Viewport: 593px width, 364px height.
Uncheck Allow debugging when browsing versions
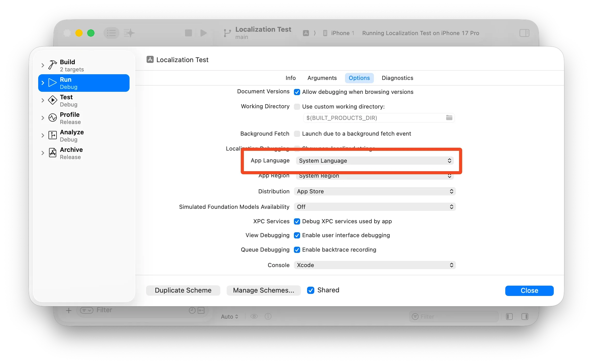click(x=297, y=92)
